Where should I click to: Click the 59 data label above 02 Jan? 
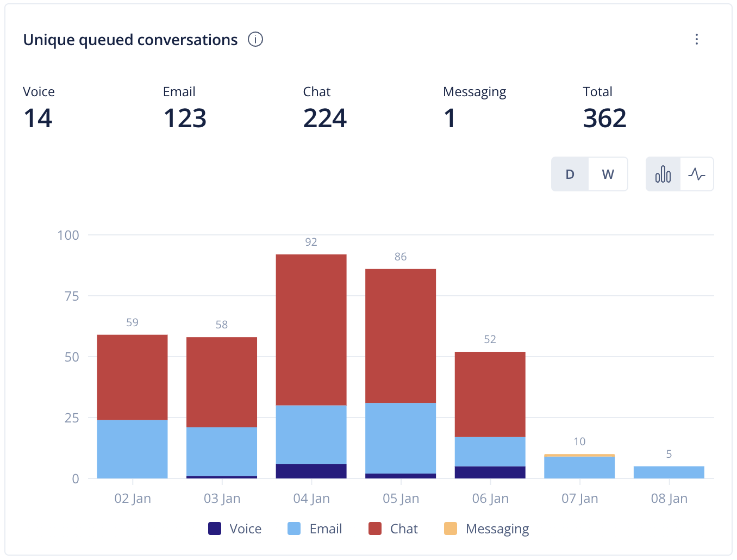pyautogui.click(x=132, y=322)
